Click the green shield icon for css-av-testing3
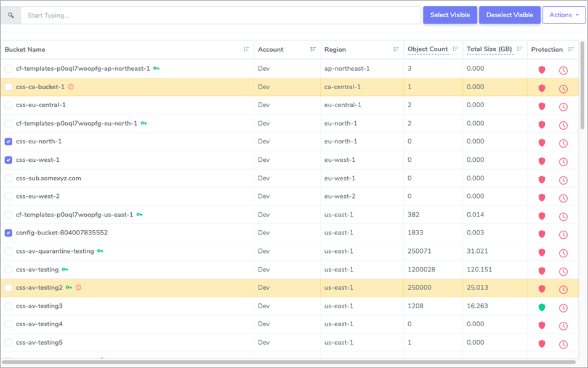Screen dimensions: 588x368 541,306
